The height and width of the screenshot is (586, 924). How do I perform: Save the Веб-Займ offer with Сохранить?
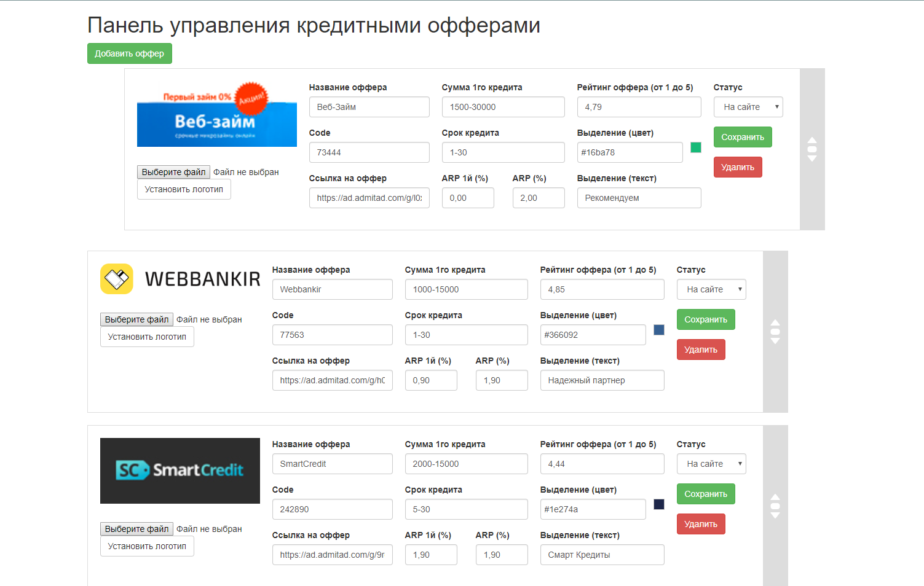click(742, 136)
